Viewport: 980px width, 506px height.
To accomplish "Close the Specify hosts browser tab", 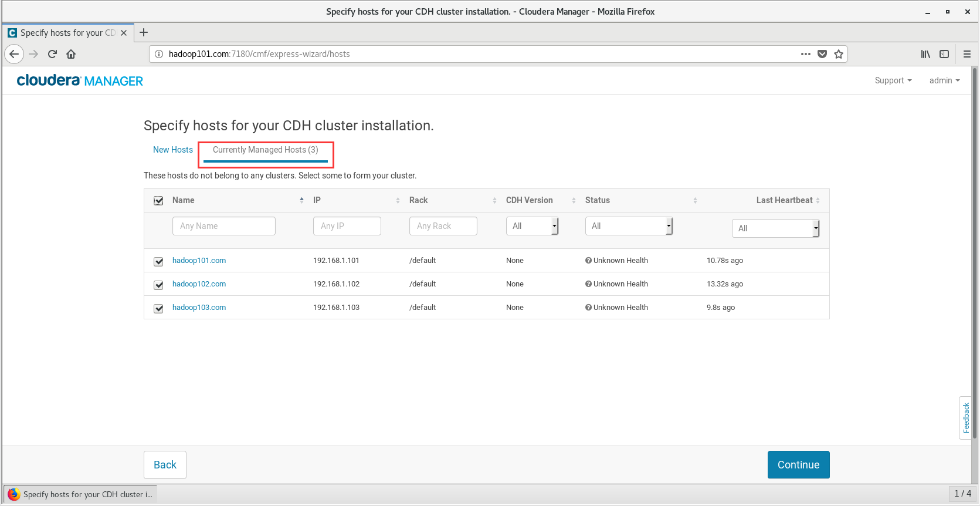I will 124,33.
